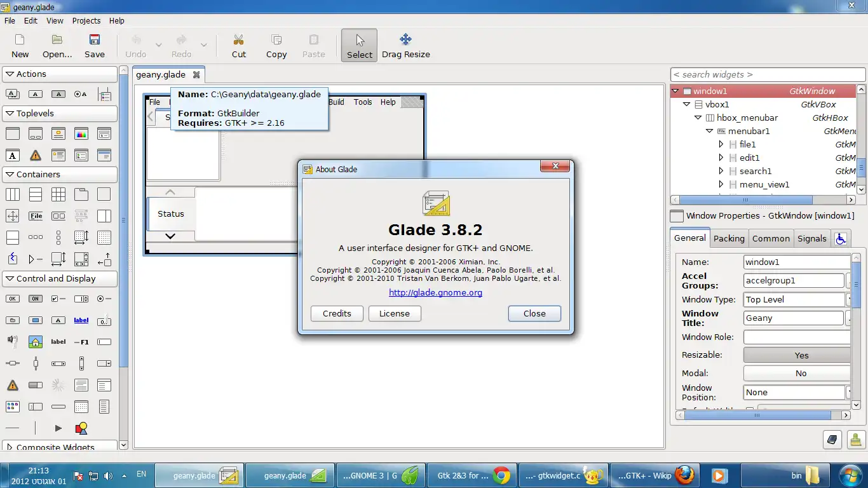Choose the Link Button 'label' widget icon
This screenshot has width=868, height=488.
pos(81,320)
